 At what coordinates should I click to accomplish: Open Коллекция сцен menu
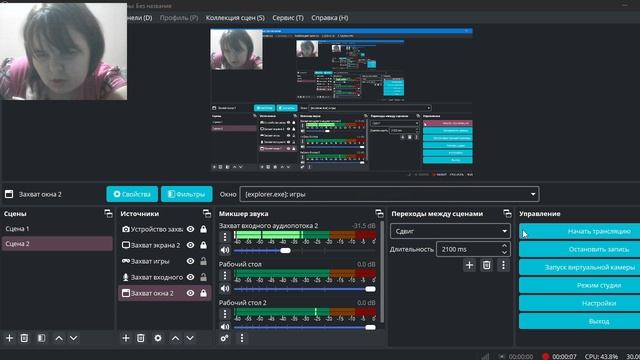coord(235,18)
